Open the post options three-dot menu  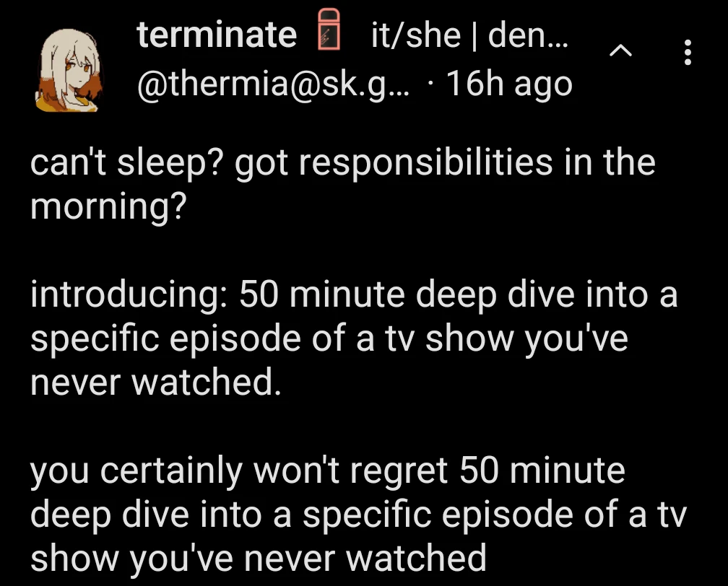[x=687, y=53]
